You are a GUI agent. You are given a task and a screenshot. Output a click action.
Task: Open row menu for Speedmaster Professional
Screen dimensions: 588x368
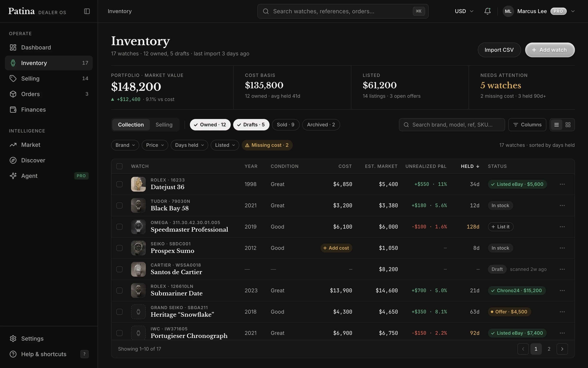pos(562,227)
